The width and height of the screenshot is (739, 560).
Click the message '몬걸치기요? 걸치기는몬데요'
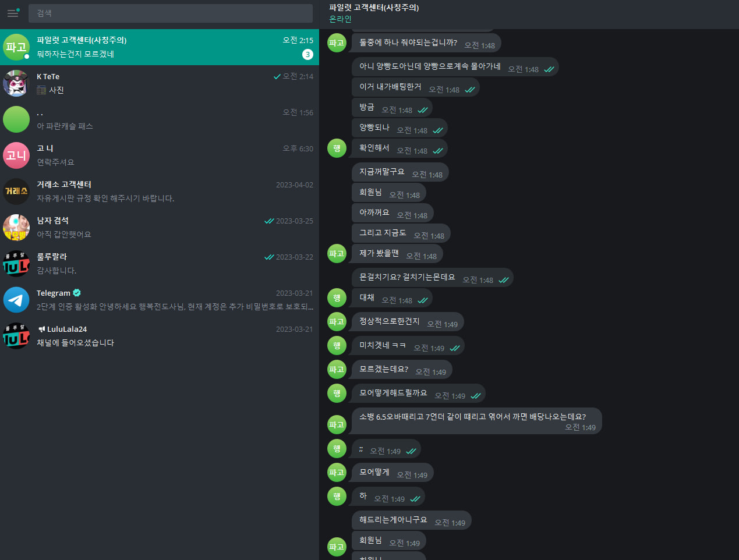407,278
